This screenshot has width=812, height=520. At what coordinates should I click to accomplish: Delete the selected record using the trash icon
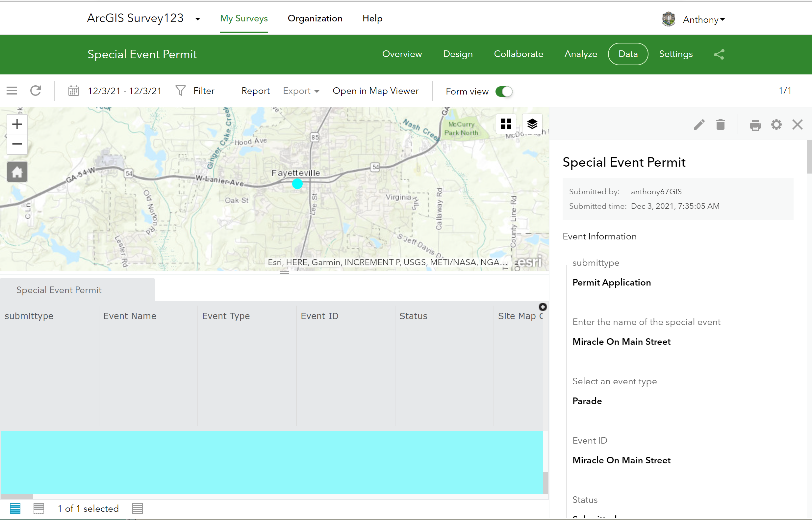click(721, 124)
